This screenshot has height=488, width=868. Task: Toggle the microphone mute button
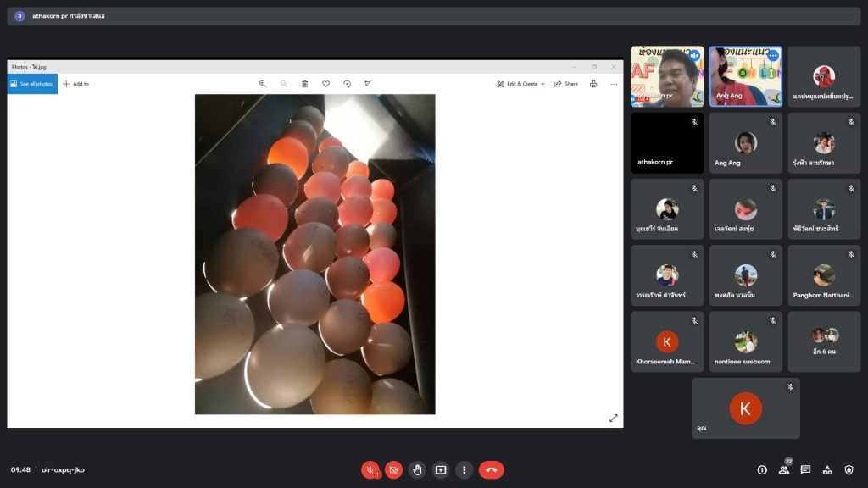[x=370, y=469]
